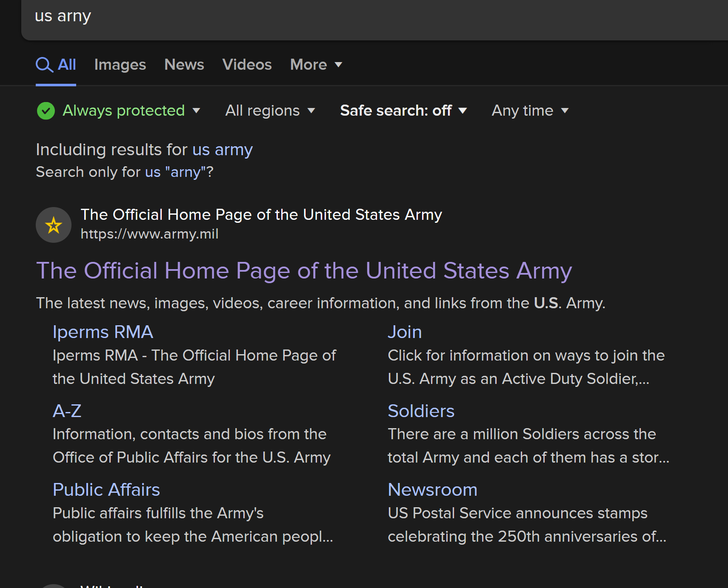Click 'US Postal Service announces stamps' description
This screenshot has height=588, width=728.
tap(527, 525)
